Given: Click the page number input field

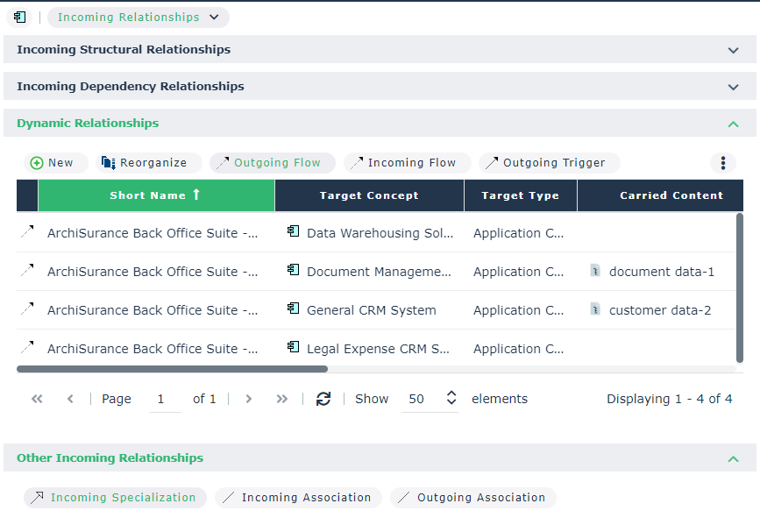Looking at the screenshot, I should (161, 399).
